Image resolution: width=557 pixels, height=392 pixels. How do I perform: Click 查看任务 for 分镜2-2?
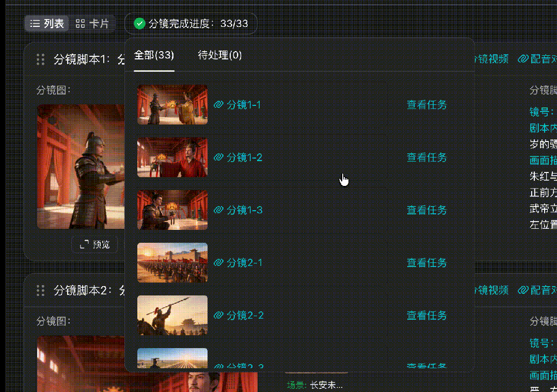pyautogui.click(x=426, y=315)
